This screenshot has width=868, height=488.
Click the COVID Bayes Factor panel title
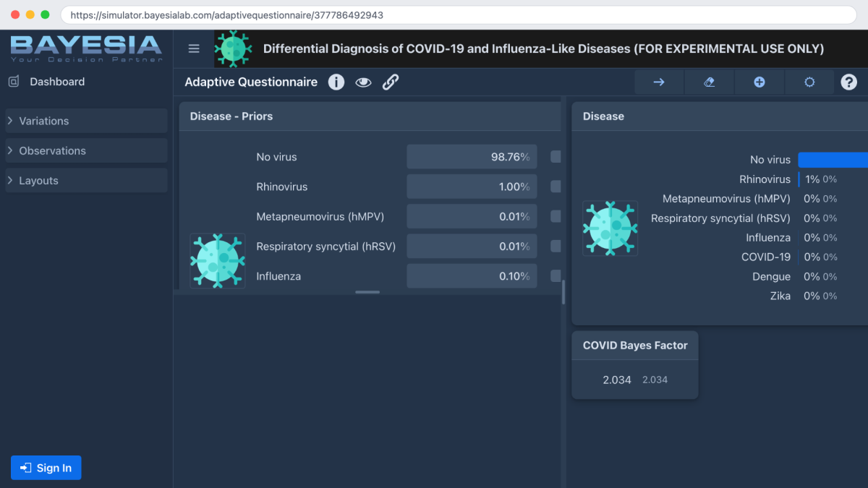[x=635, y=346]
